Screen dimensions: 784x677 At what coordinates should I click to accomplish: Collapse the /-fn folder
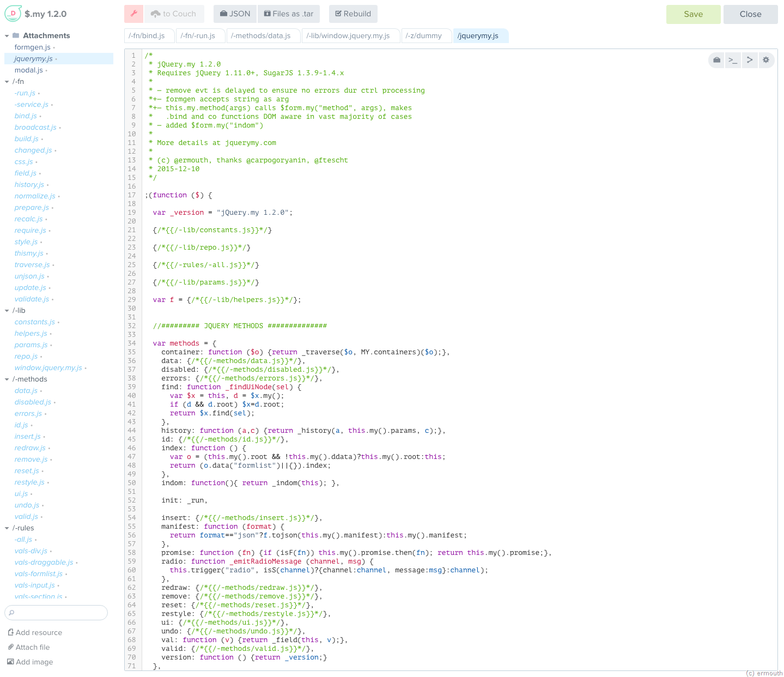pyautogui.click(x=7, y=82)
